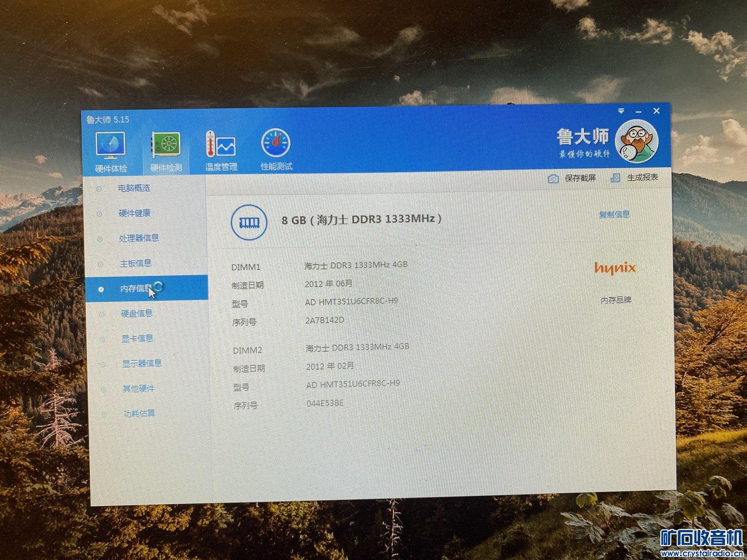This screenshot has width=747, height=560.
Task: Open 显卡信息 sidebar item
Action: [x=137, y=338]
